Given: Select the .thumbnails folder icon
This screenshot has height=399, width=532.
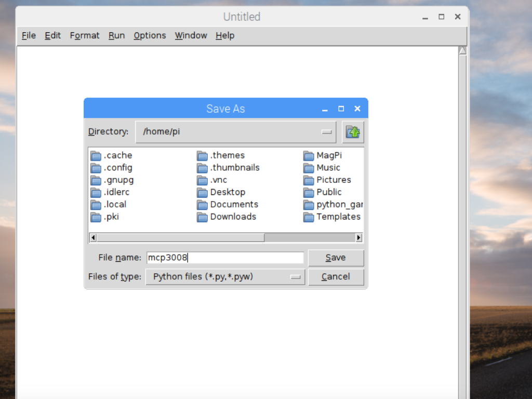Looking at the screenshot, I should (x=202, y=168).
